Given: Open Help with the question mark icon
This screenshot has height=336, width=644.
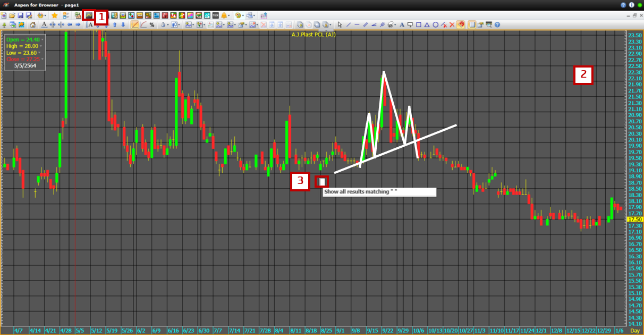Looking at the screenshot, I should click(497, 24).
